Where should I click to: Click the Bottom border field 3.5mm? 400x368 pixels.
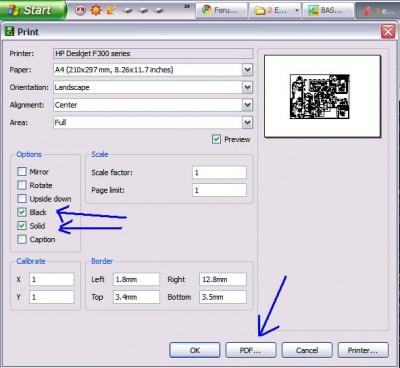click(x=223, y=297)
